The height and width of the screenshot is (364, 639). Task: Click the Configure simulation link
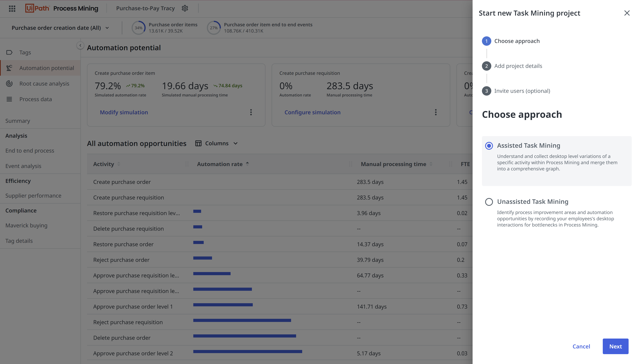313,112
